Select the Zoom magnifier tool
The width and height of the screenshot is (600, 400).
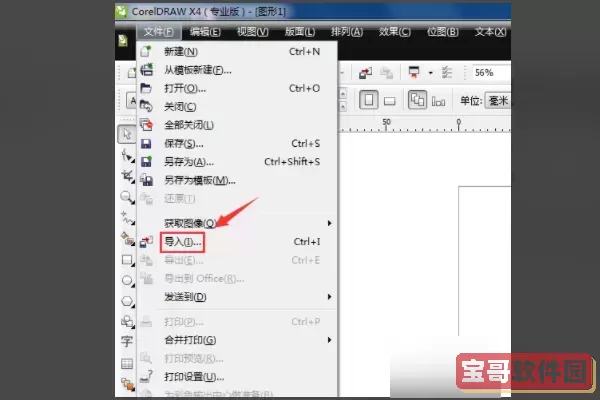point(127,198)
